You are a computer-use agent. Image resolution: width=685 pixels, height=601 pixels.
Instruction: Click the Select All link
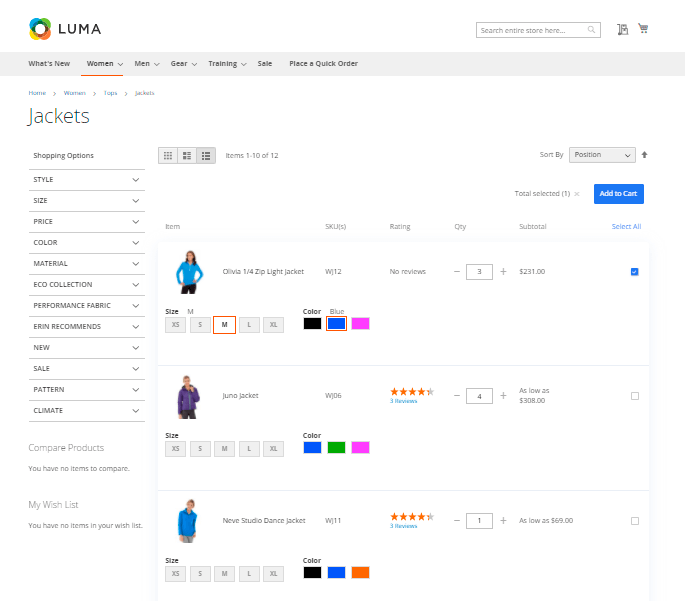(626, 227)
